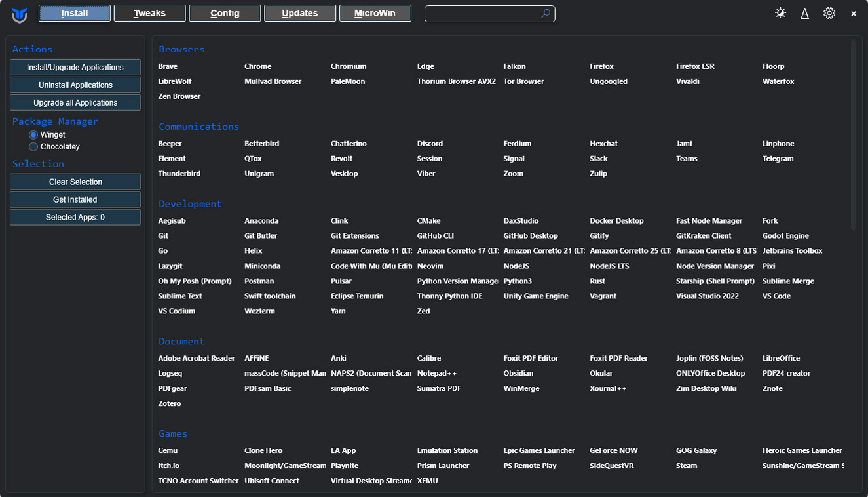Select the Winget package manager
868x497 pixels.
point(47,134)
